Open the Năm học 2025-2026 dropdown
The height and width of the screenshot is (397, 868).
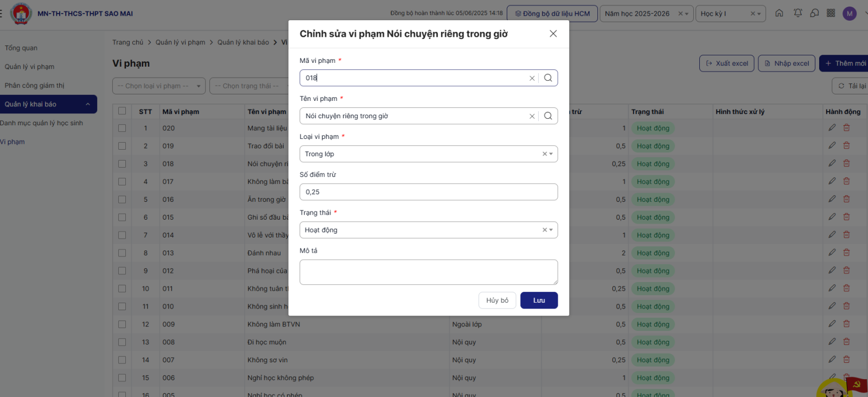coord(686,14)
